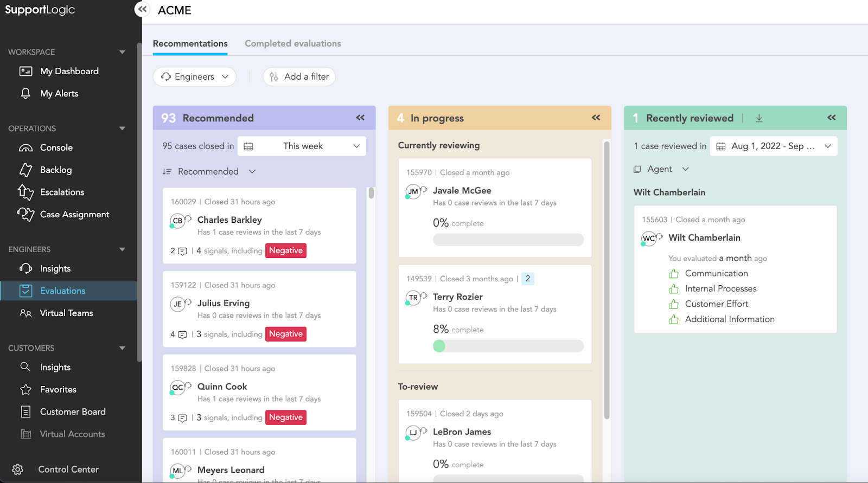This screenshot has width=868, height=483.
Task: Switch to Recommentations tab
Action: coord(190,43)
